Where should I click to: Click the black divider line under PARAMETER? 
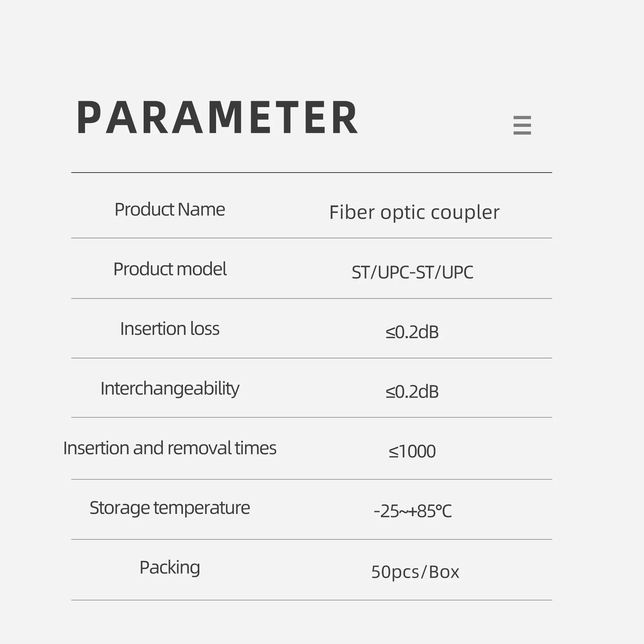pos(312,173)
